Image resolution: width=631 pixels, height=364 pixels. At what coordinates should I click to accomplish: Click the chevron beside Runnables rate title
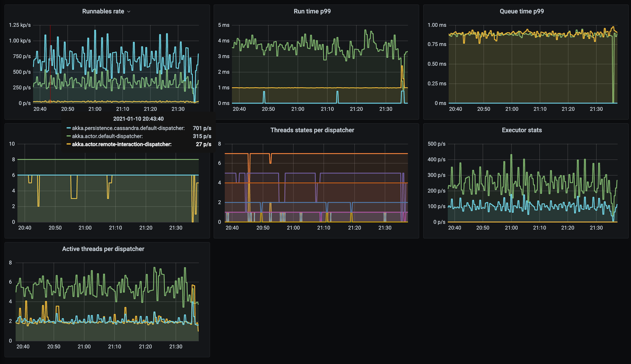129,12
